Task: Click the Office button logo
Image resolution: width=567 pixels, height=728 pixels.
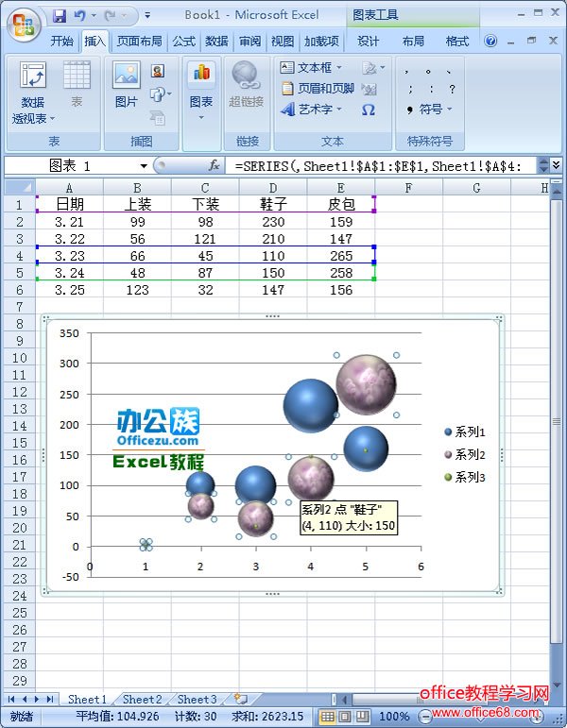Action: point(24,25)
